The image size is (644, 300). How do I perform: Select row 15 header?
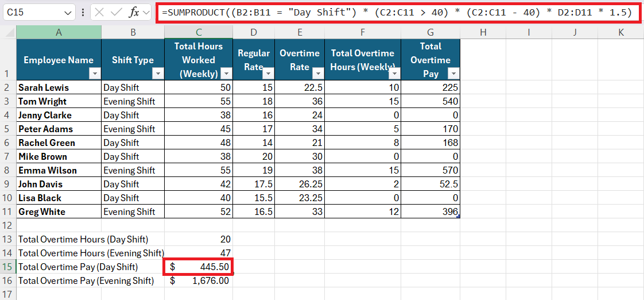click(x=8, y=267)
